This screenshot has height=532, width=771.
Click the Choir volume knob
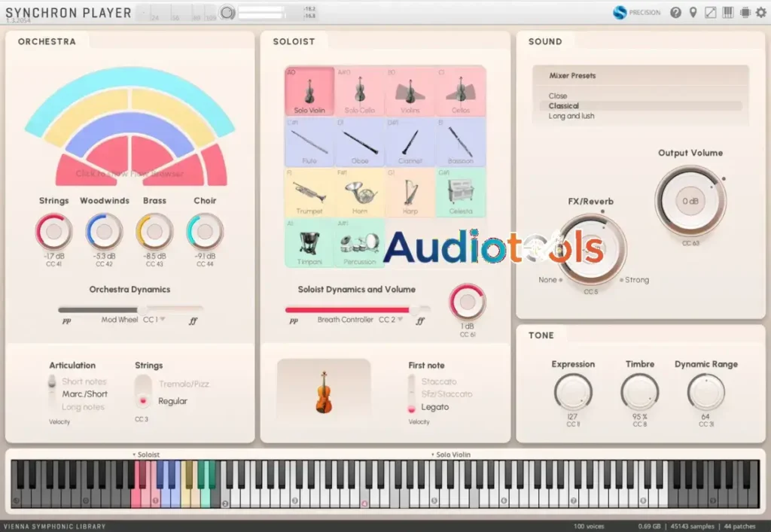[x=205, y=231]
